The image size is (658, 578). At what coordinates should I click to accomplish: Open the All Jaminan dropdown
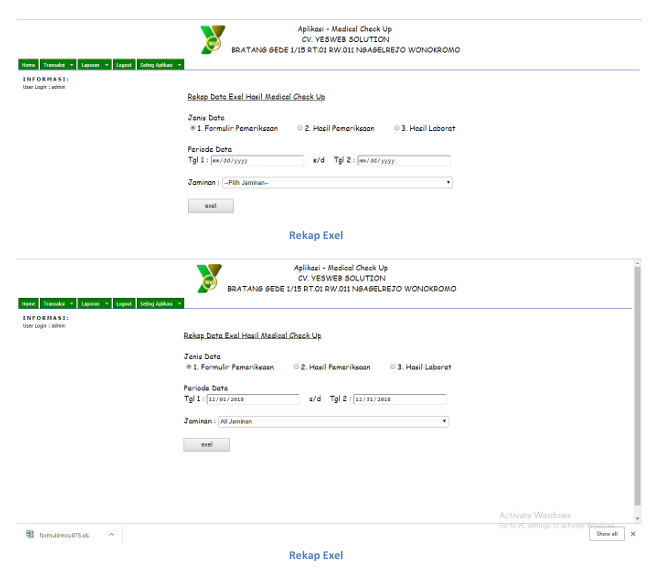click(334, 421)
